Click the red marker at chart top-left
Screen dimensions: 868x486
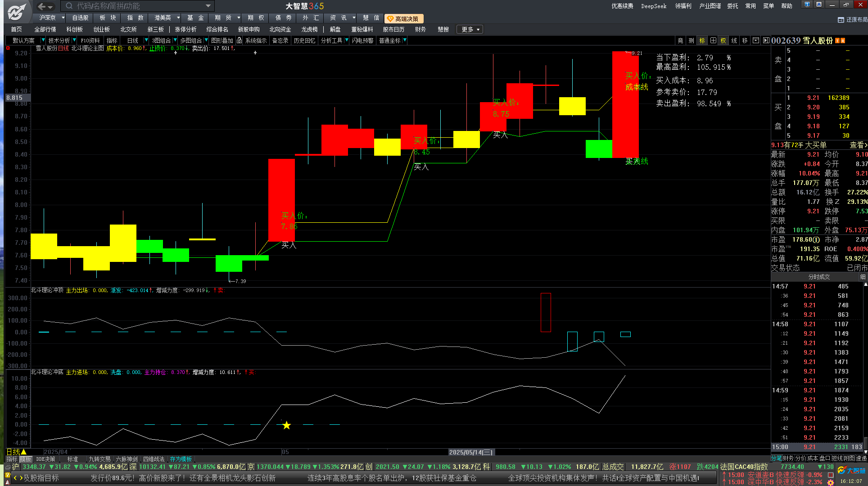(x=8, y=48)
